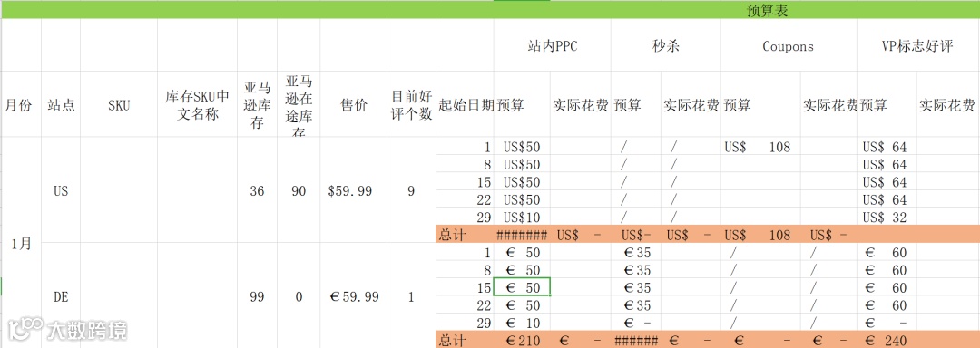Click the SKU column header

click(119, 105)
